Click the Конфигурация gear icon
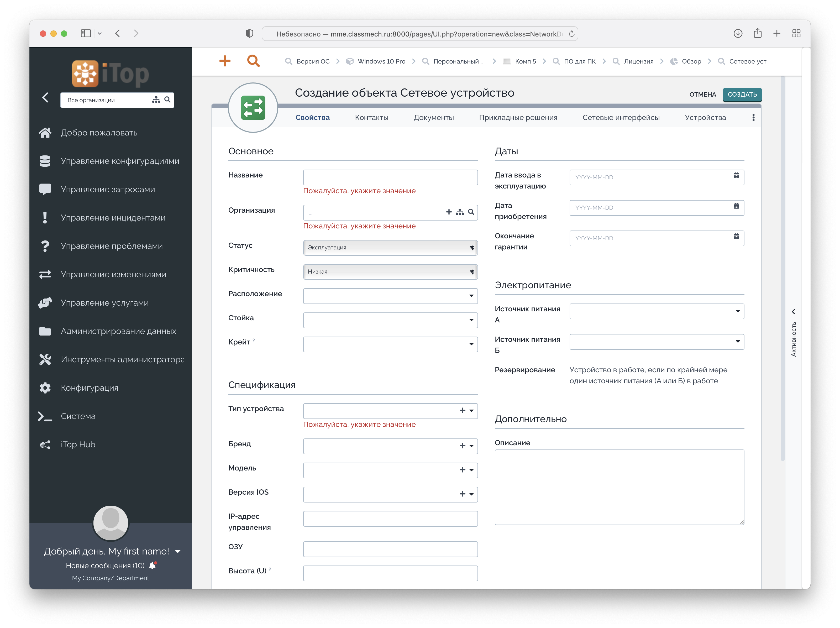The image size is (840, 628). [45, 388]
